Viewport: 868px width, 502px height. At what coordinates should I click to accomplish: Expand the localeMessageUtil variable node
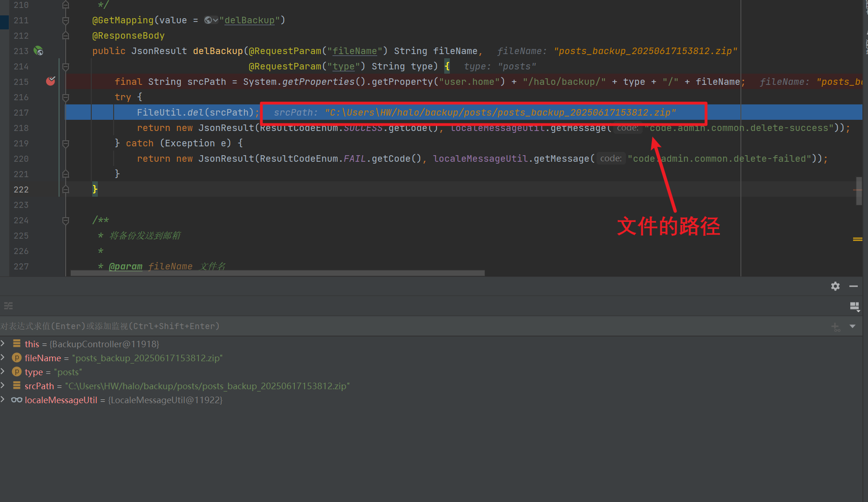3,399
